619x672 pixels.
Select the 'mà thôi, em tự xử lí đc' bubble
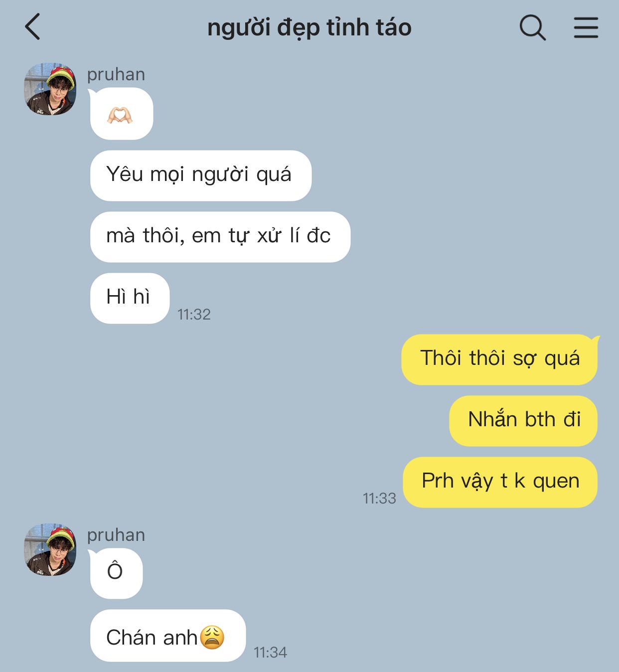point(220,237)
